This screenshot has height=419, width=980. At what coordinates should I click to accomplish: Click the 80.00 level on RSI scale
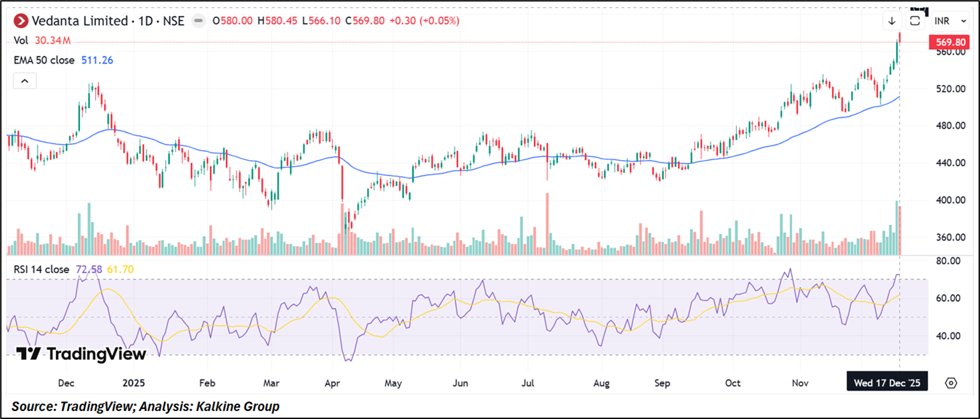[x=948, y=261]
